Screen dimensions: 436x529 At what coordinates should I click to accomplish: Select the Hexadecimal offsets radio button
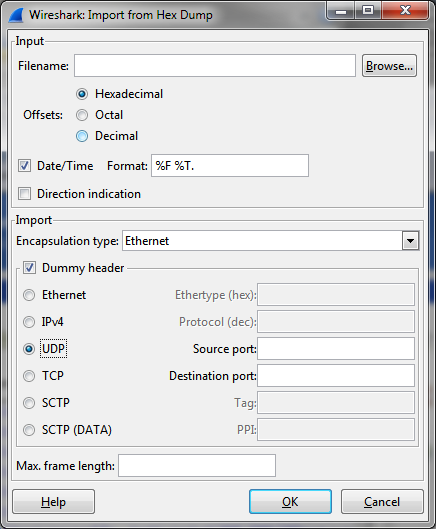coord(82,94)
